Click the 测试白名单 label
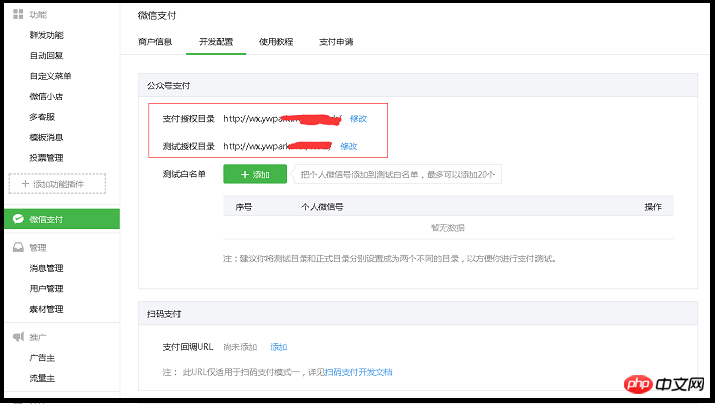The height and width of the screenshot is (404, 715). click(x=184, y=174)
